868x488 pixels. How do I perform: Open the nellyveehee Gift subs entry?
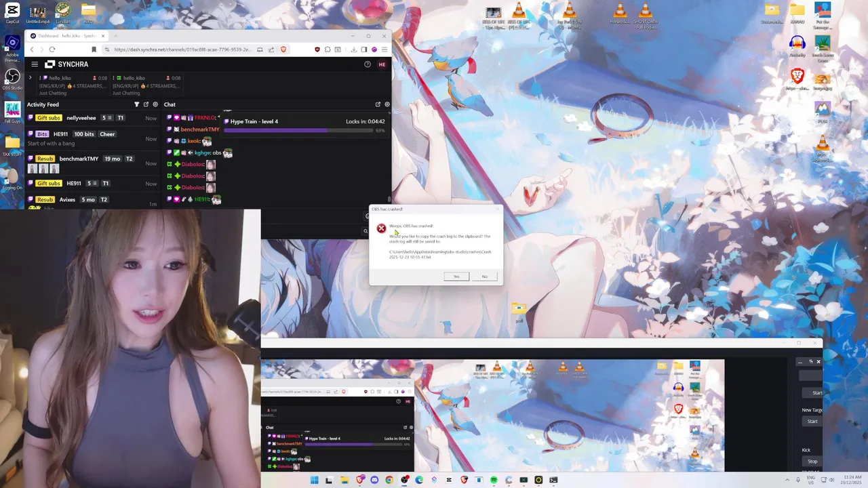point(92,118)
